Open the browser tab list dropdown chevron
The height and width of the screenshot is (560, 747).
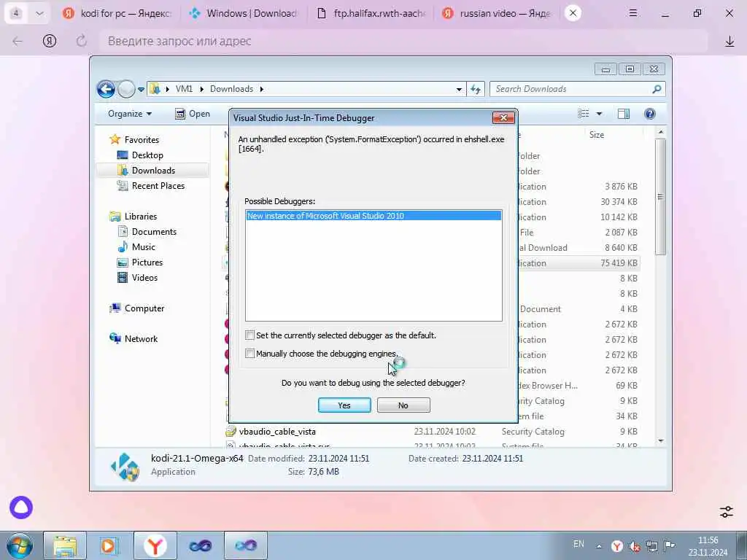tap(39, 13)
